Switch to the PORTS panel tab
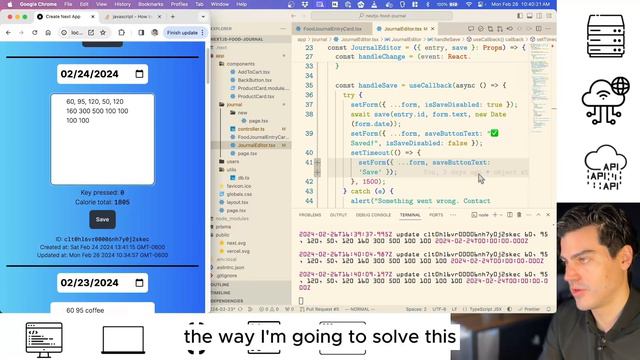The image size is (640, 360). click(x=436, y=215)
